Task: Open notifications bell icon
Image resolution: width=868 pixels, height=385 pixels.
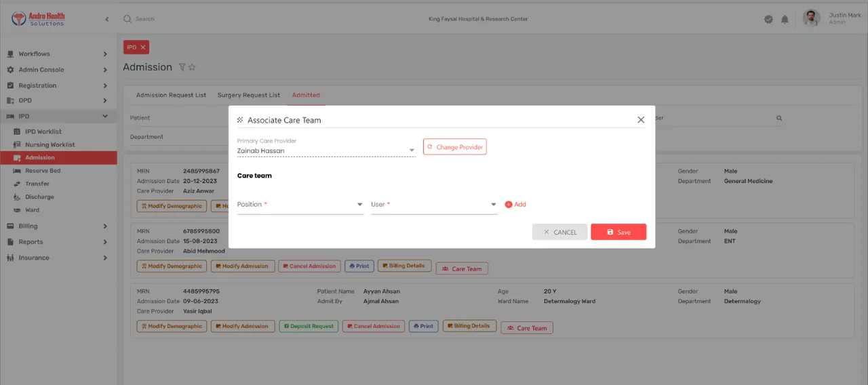Action: [x=785, y=19]
